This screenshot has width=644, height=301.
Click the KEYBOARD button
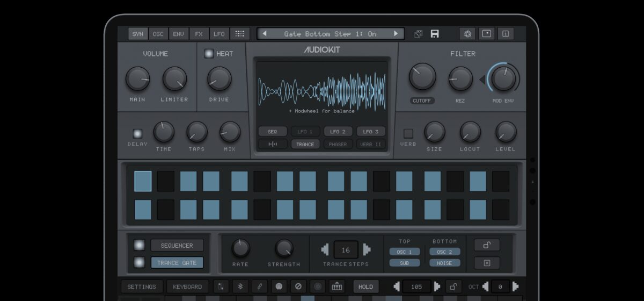pyautogui.click(x=187, y=286)
